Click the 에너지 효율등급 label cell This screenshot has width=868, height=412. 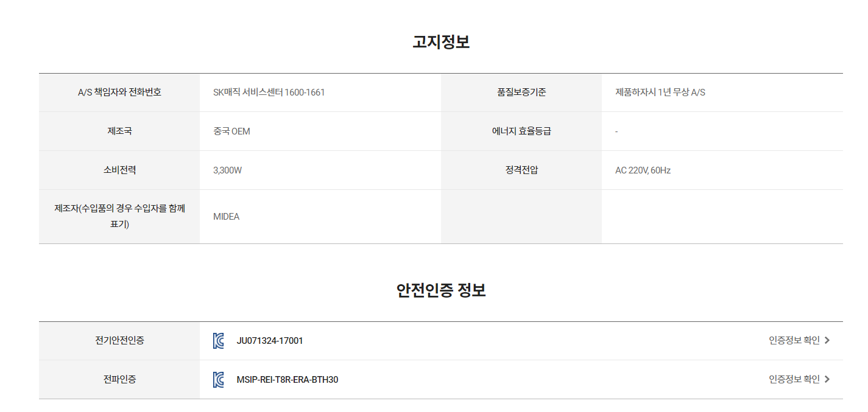[x=521, y=131]
